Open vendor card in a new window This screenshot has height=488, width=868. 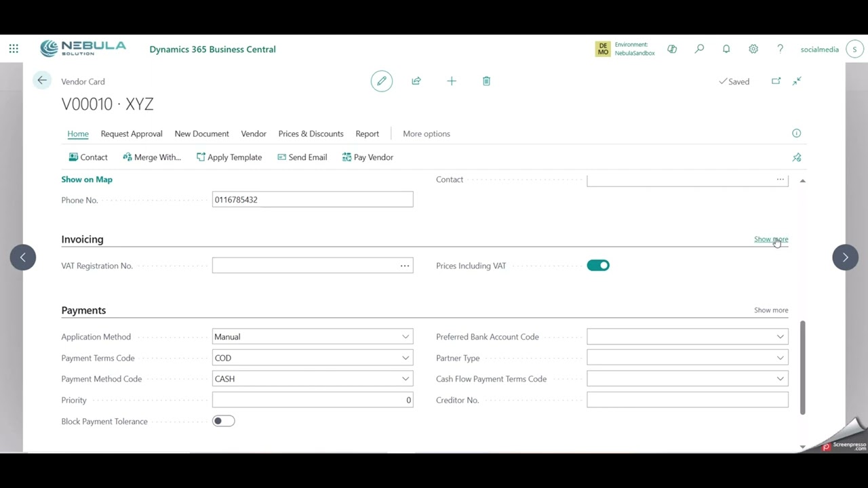(776, 81)
